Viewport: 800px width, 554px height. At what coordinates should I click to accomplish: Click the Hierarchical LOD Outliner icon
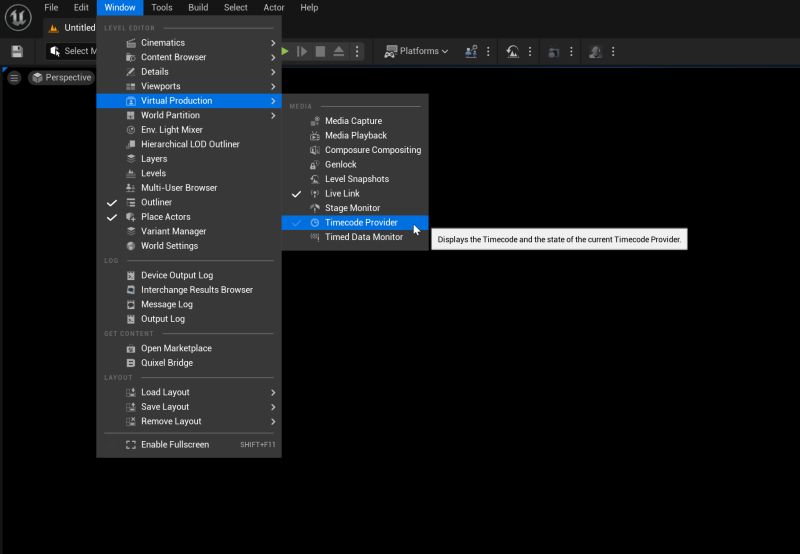click(x=131, y=144)
